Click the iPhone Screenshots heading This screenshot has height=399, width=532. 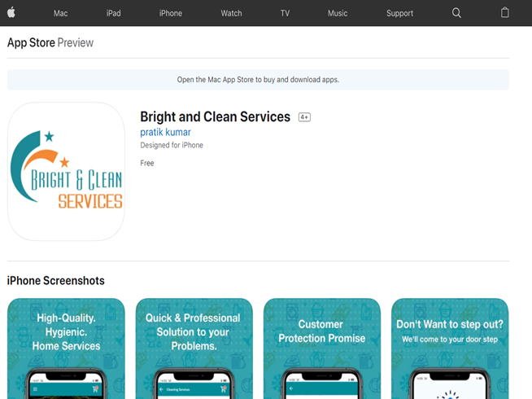[56, 281]
